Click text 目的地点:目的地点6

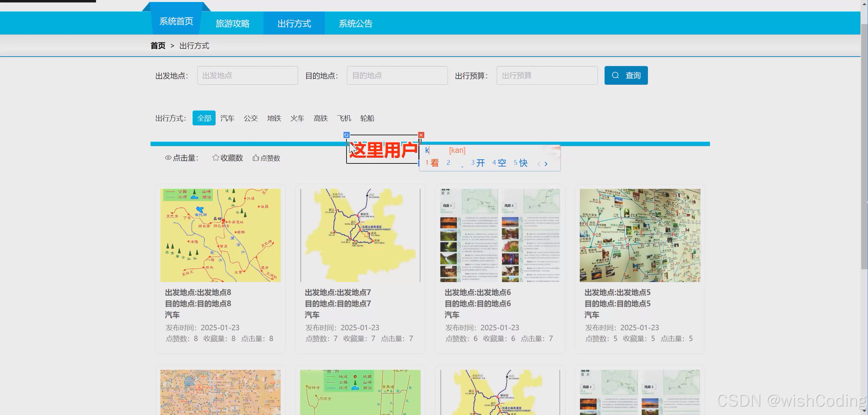[x=478, y=303]
